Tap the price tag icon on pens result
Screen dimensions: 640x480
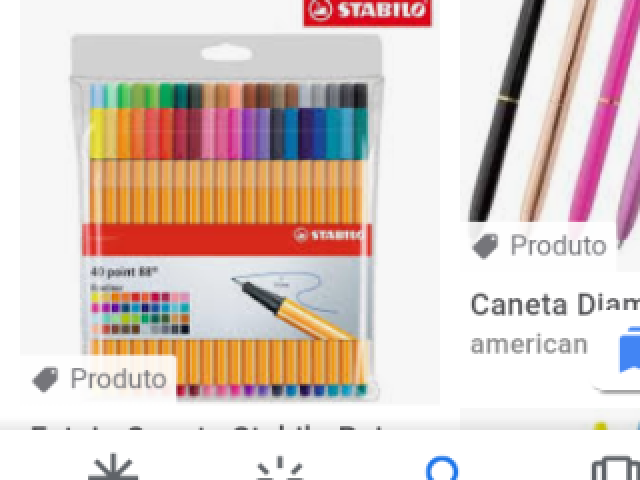click(x=485, y=246)
